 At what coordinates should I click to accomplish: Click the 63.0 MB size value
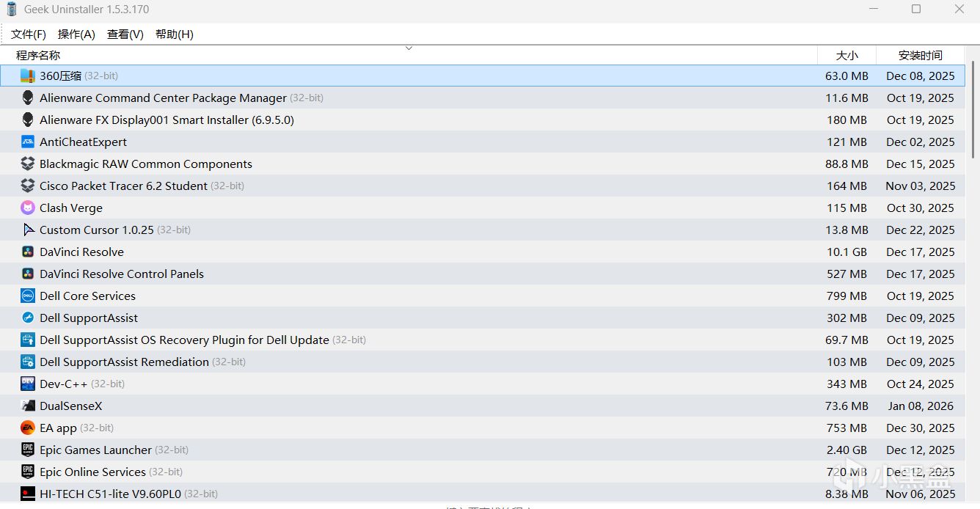click(847, 76)
